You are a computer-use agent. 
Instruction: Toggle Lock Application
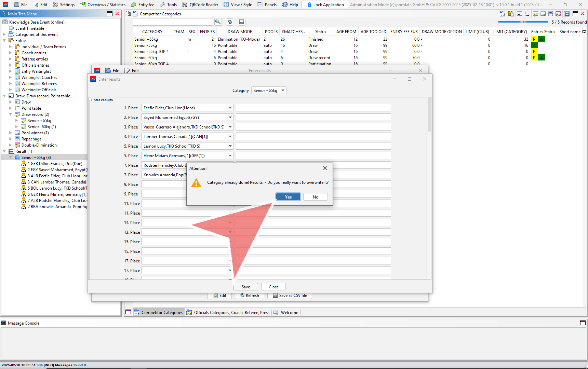[x=325, y=4]
